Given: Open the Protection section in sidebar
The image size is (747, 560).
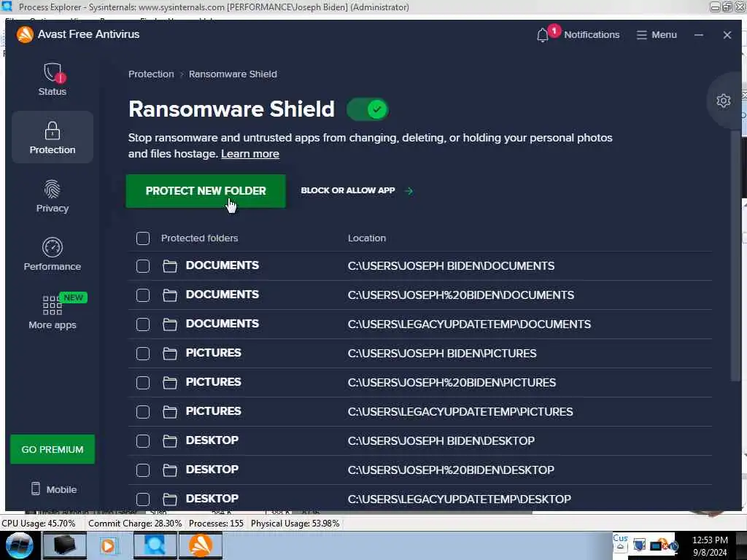Looking at the screenshot, I should [53, 137].
